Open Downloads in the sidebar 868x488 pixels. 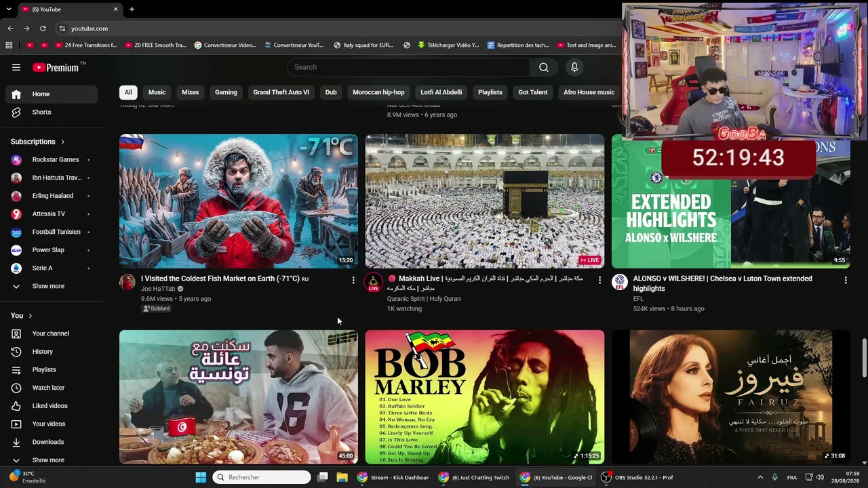tap(52, 442)
